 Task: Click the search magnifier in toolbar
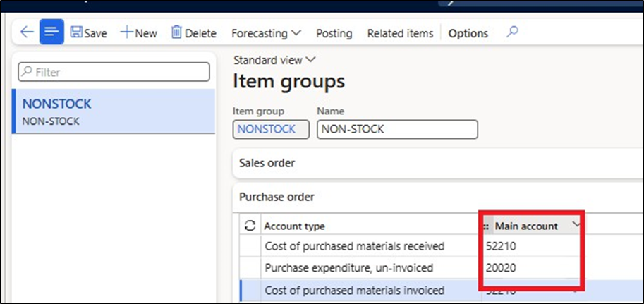(513, 32)
